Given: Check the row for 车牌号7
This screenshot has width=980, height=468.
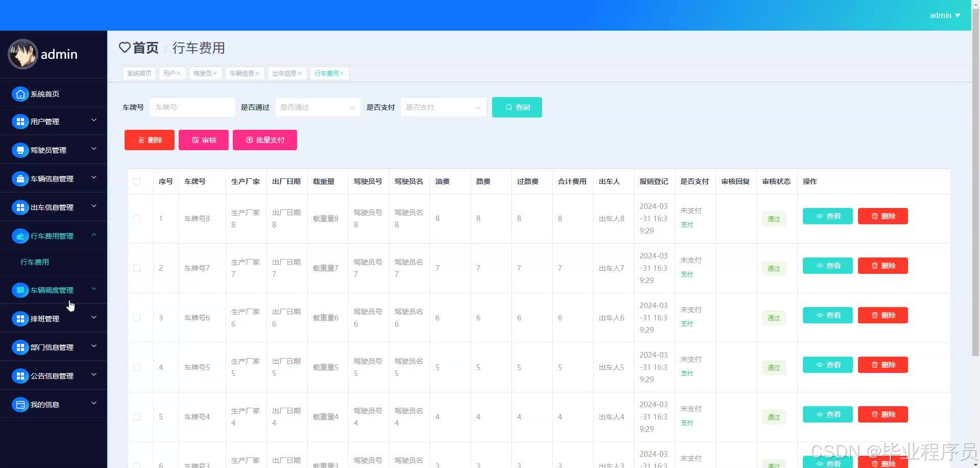Looking at the screenshot, I should click(x=137, y=268).
